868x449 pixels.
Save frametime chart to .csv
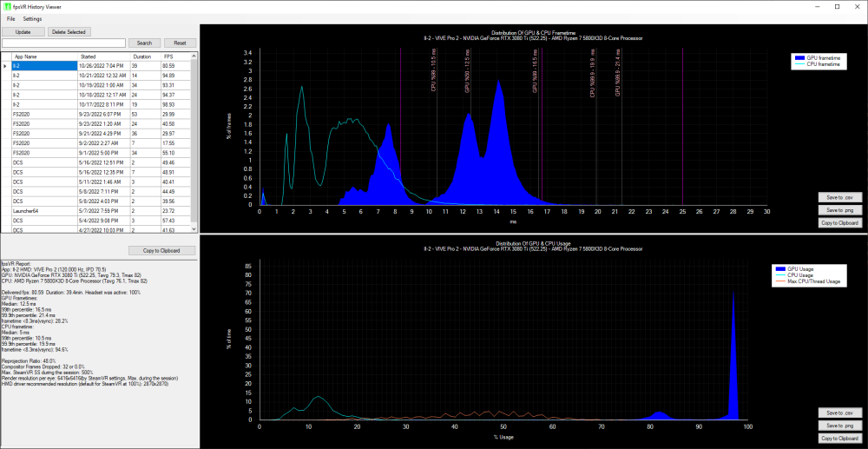click(839, 197)
